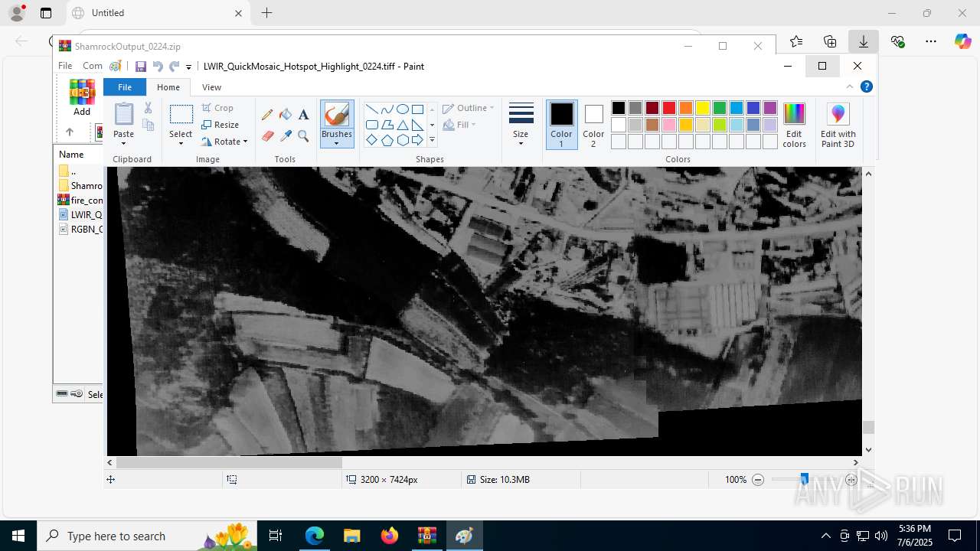Click the Redo arrow in quick access toolbar
Screen dimensions: 980x551
tap(175, 67)
